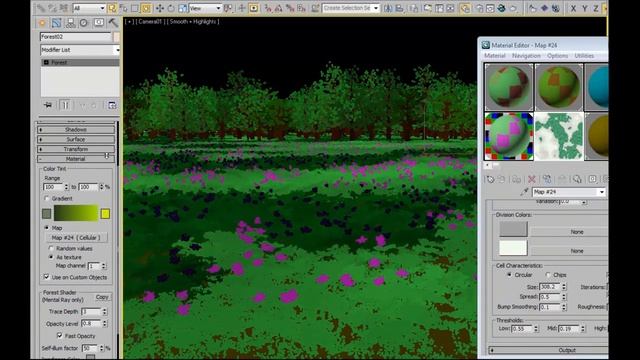
Task: Open Utilities menu in Material Editor
Action: click(x=584, y=56)
